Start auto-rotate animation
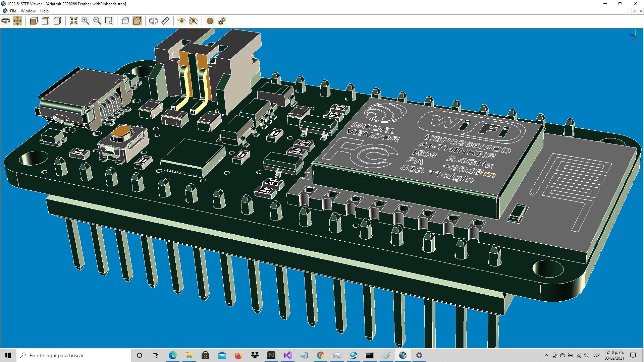Screen dimensions: 644x362 click(x=153, y=21)
